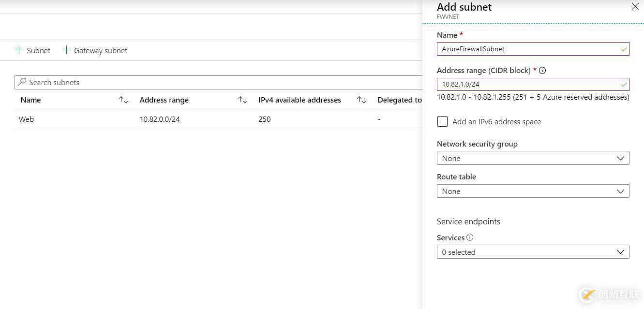
Task: Open the Address range CIDR block info tooltip
Action: [542, 70]
